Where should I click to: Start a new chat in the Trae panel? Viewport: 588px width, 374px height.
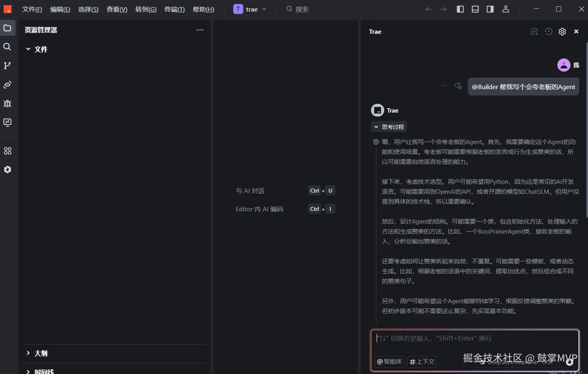[534, 31]
